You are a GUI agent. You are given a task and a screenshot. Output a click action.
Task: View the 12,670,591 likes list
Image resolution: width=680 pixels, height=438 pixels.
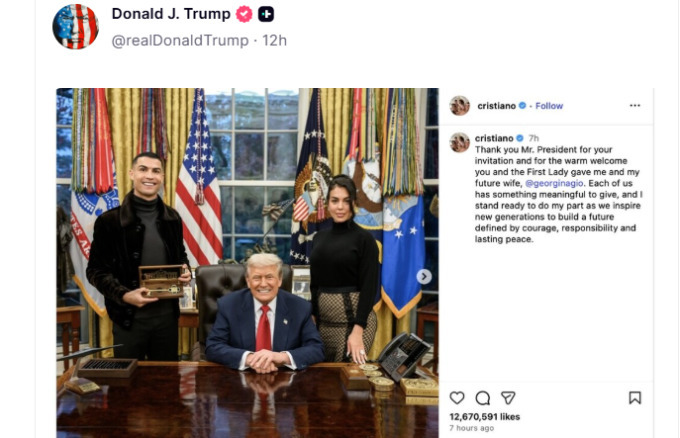[x=484, y=417]
